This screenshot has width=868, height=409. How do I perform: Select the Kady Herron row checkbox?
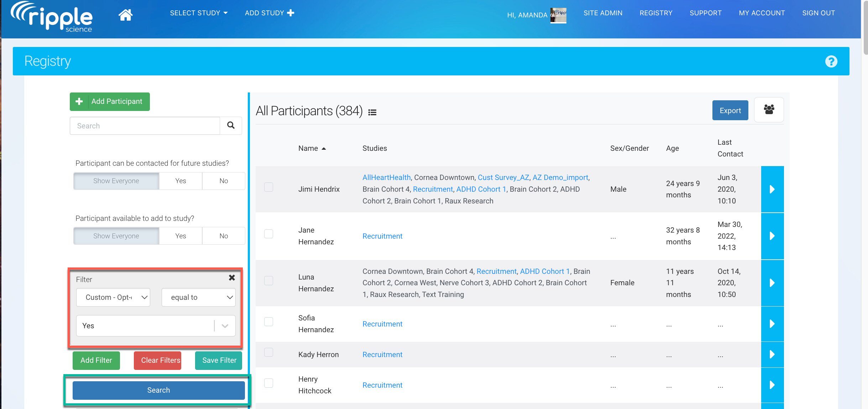click(x=269, y=352)
